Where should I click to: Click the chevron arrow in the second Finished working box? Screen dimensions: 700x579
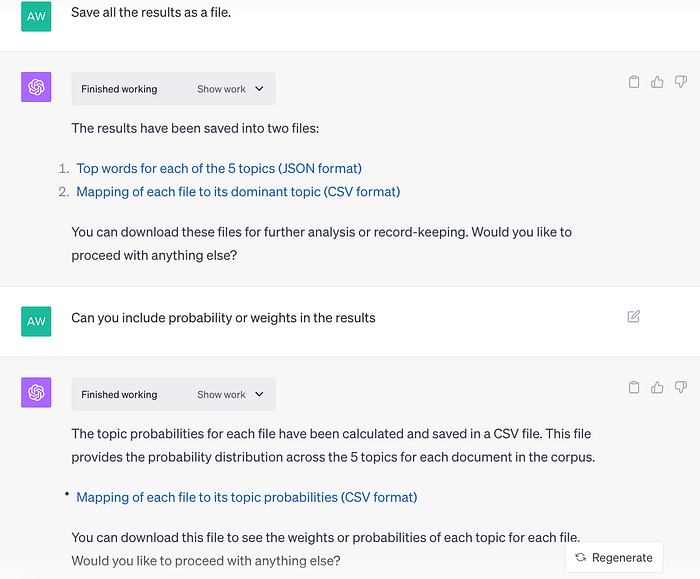[259, 394]
